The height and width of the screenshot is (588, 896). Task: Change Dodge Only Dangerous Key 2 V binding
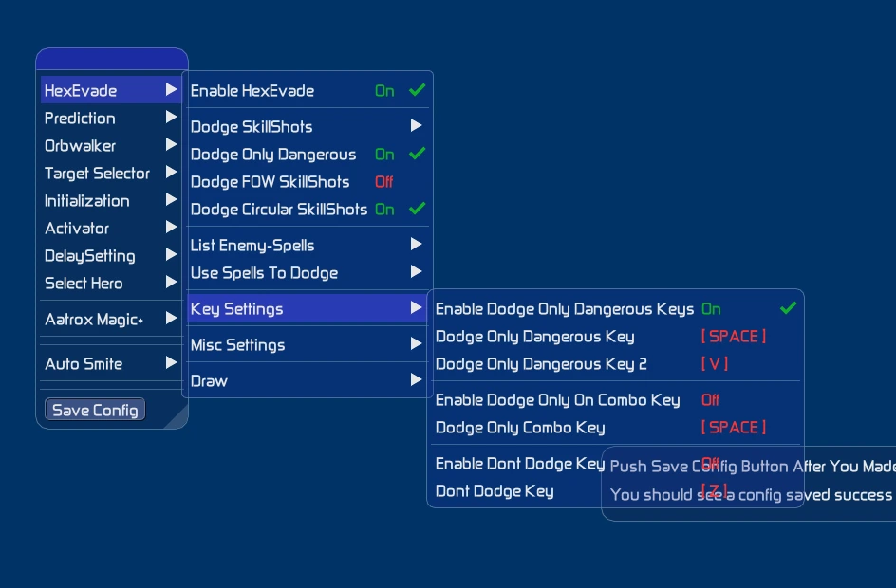pyautogui.click(x=715, y=363)
